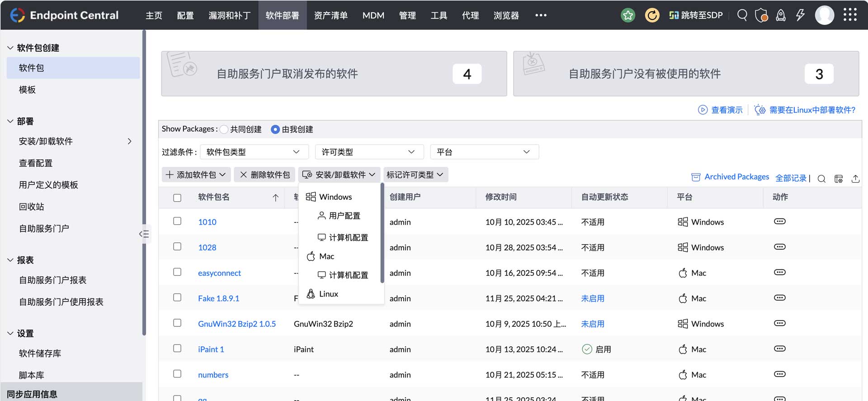Open action menu for GnuWin32 Bzip2 row
868x401 pixels.
pyautogui.click(x=780, y=323)
